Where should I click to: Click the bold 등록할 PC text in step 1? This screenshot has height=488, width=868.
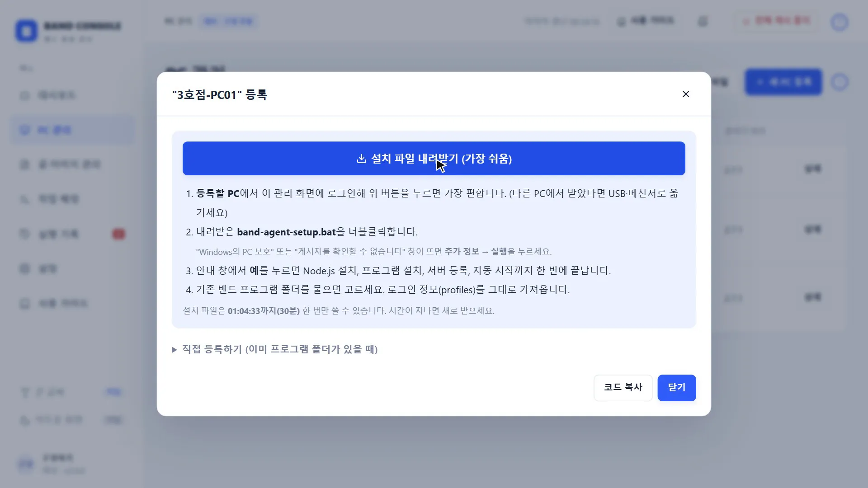click(x=217, y=193)
